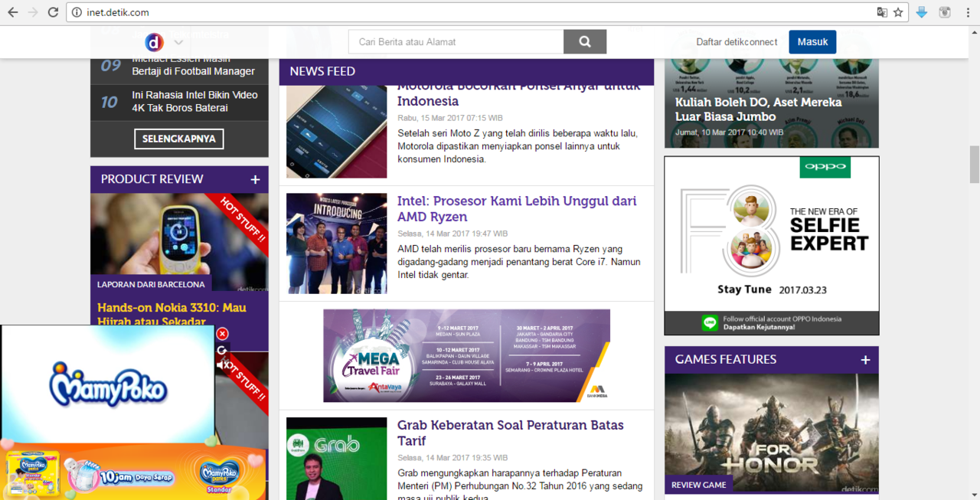The image size is (980, 500).
Task: Open the Google Translate icon in address bar
Action: (882, 12)
